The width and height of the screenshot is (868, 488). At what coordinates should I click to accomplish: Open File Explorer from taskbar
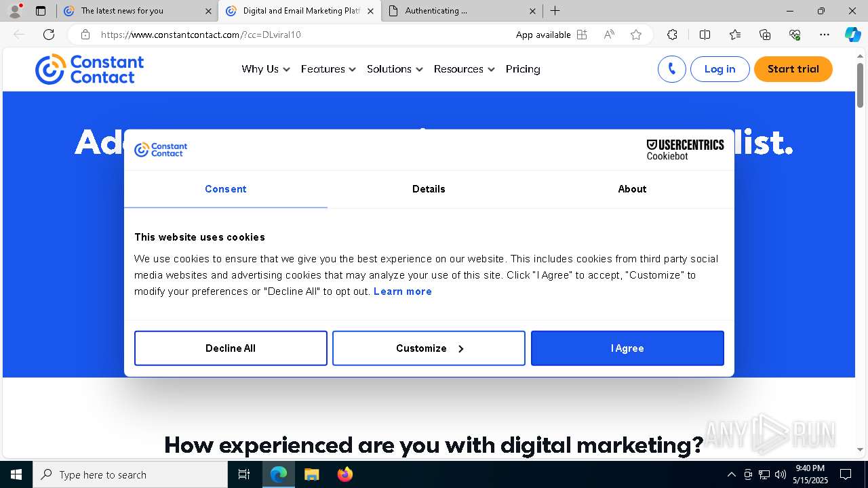(x=311, y=474)
